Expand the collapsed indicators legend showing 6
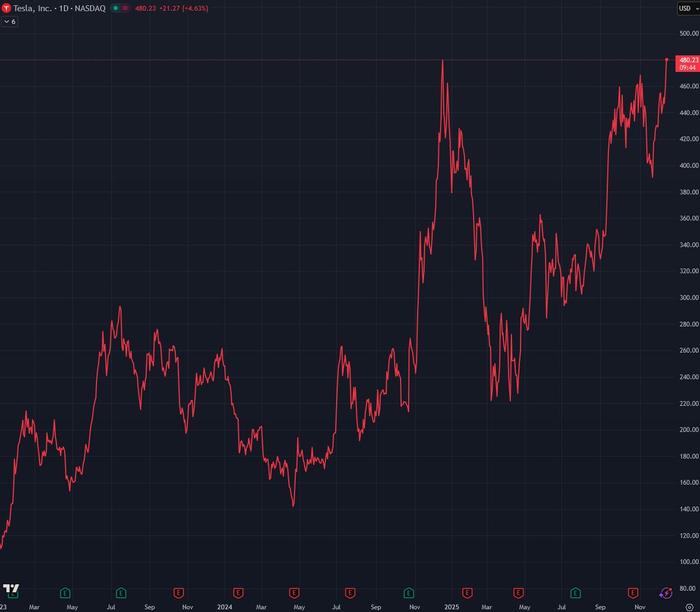The width and height of the screenshot is (700, 612). 10,22
